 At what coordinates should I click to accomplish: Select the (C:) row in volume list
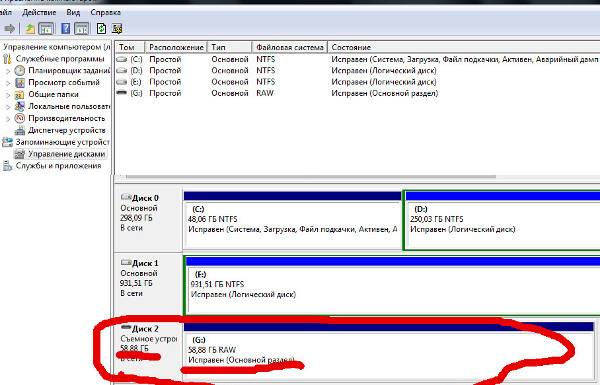[357, 59]
